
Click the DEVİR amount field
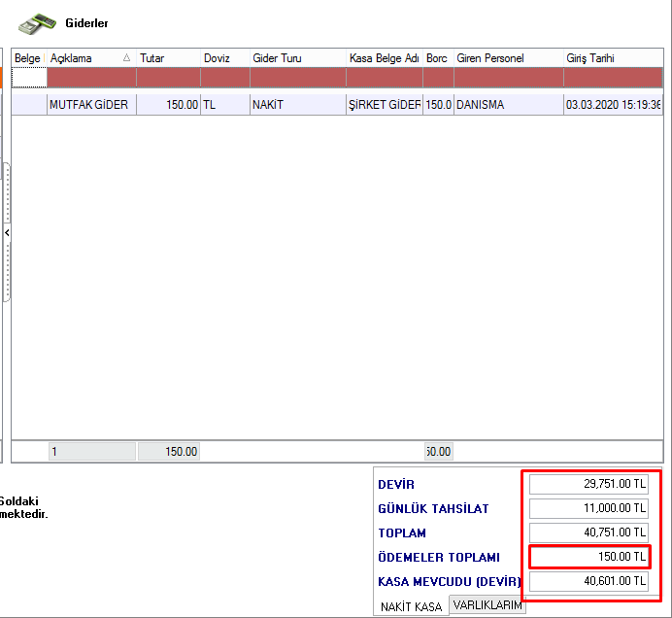588,484
